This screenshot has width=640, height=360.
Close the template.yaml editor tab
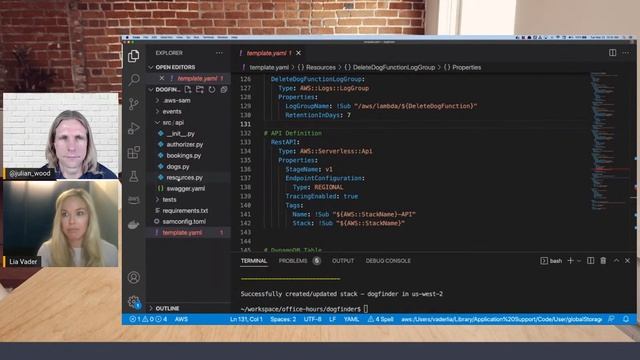pyautogui.click(x=299, y=53)
